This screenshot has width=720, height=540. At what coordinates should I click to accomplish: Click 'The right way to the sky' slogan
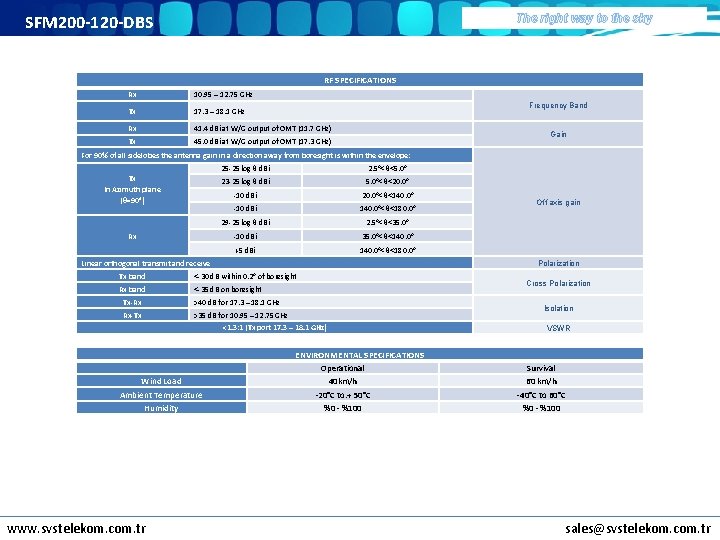point(584,18)
